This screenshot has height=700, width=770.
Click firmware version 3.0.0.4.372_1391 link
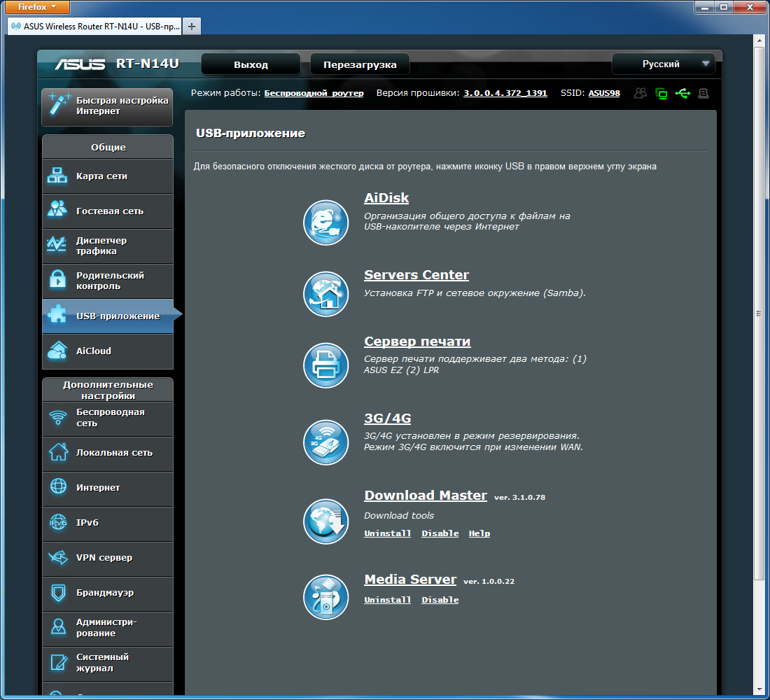coord(505,93)
